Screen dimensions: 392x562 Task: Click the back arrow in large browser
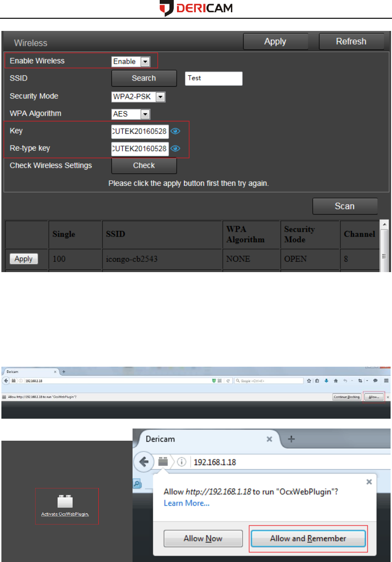(144, 462)
